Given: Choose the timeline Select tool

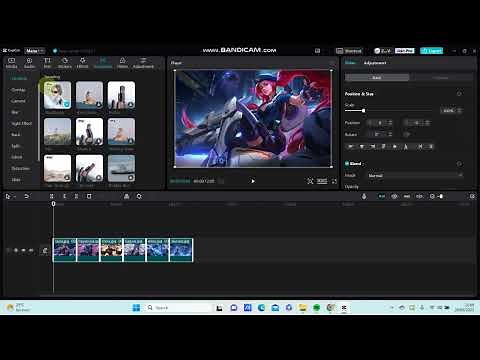Looking at the screenshot, I should point(8,196).
